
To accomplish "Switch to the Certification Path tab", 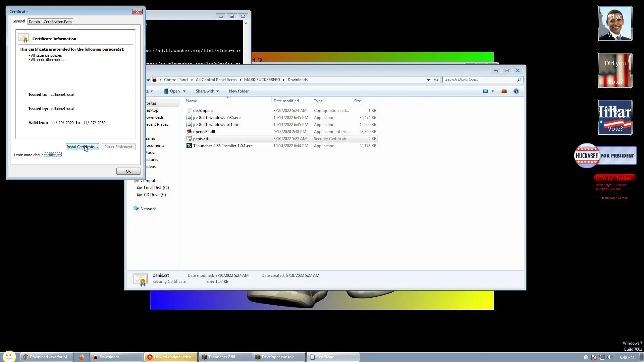I will coord(57,22).
